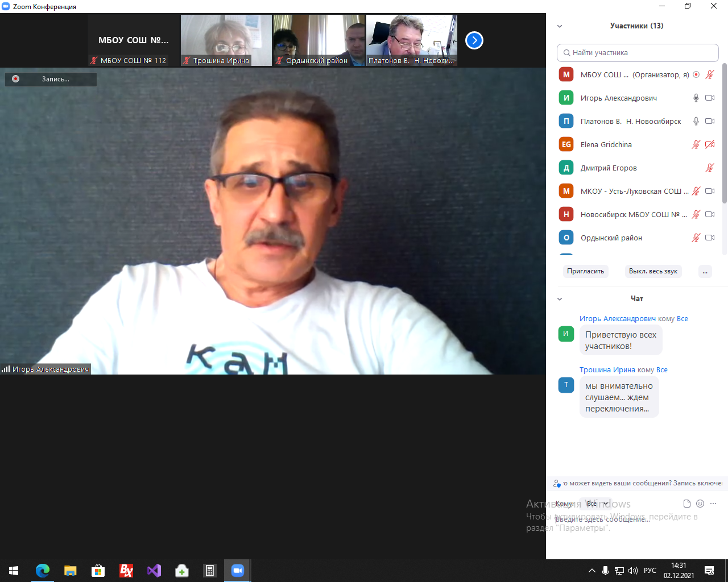Click next arrow in video thumbnail strip
Image resolution: width=728 pixels, height=582 pixels.
pyautogui.click(x=474, y=40)
